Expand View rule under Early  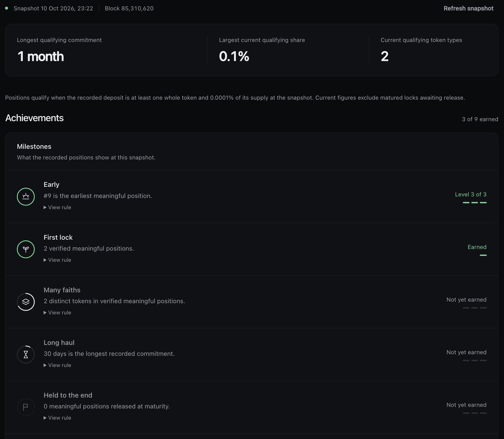[58, 207]
